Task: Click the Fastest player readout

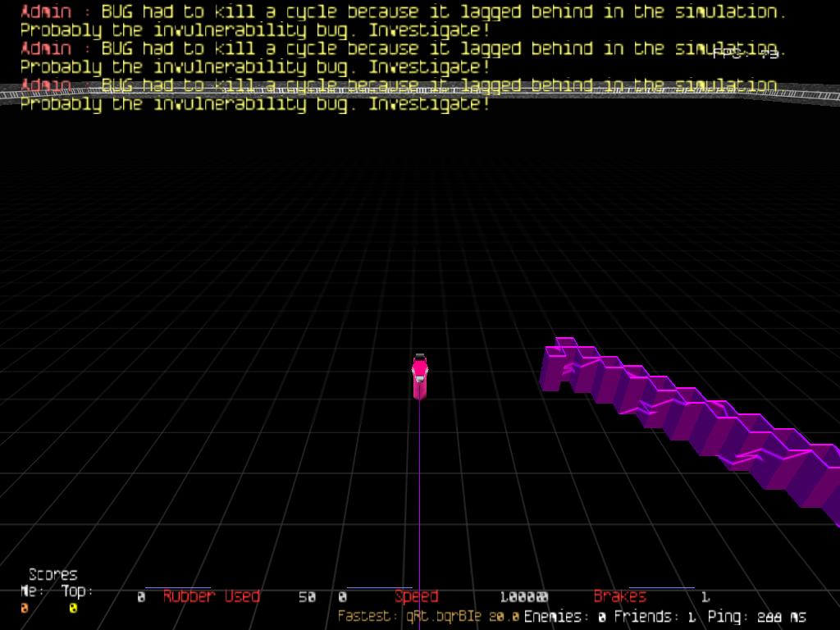Action: click(x=428, y=616)
